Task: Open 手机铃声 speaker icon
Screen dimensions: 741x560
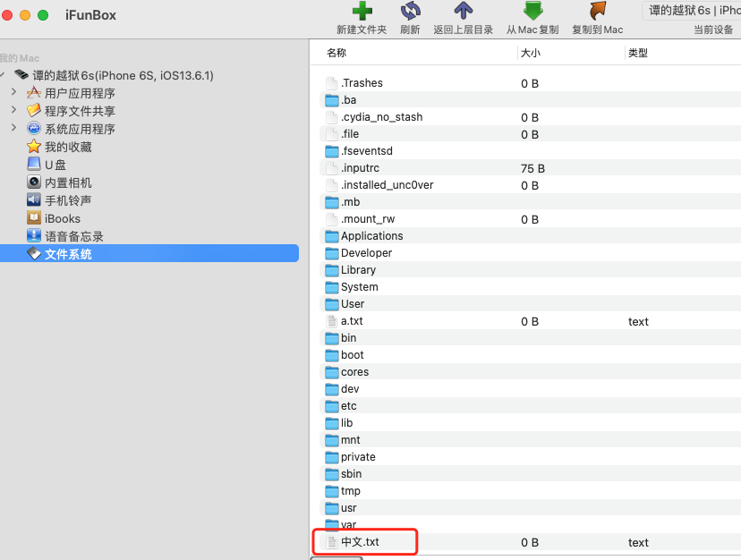Action: tap(33, 199)
